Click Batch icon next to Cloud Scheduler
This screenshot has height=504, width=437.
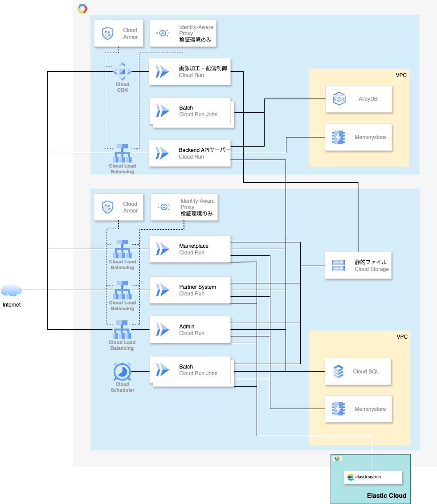coord(163,369)
